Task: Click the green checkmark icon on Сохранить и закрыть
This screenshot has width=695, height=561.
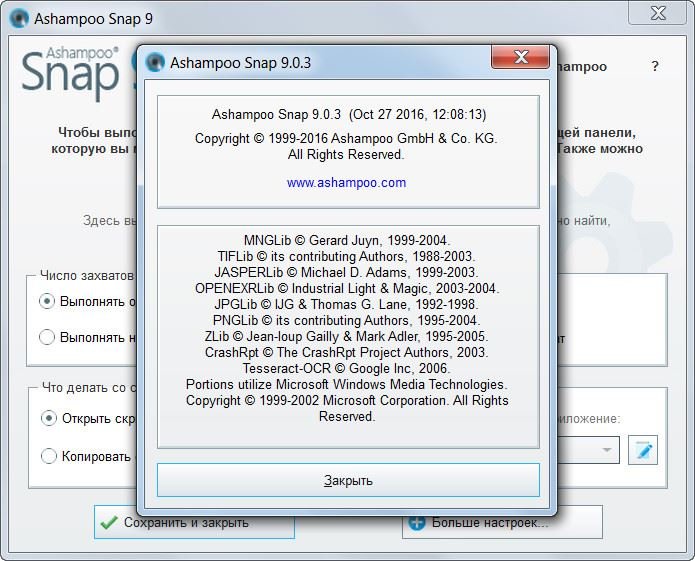Action: [109, 522]
